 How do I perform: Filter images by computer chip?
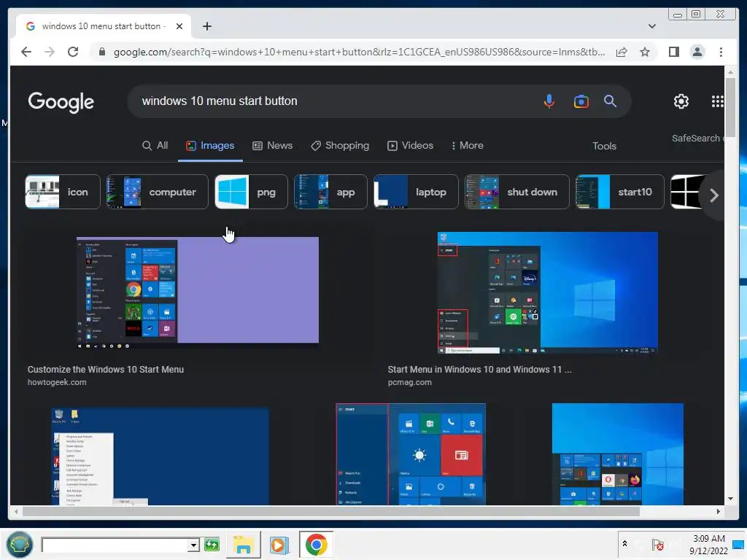pos(158,192)
